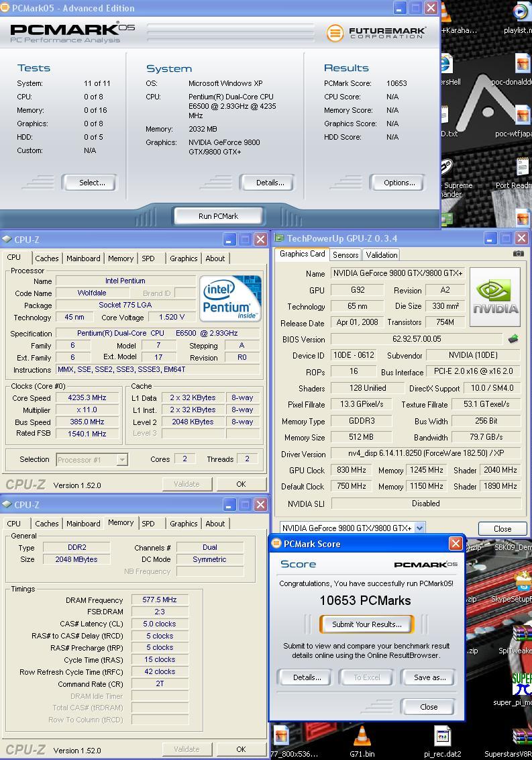Open the super_pi_mod desktop icon
The image size is (532, 760).
pyautogui.click(x=523, y=683)
